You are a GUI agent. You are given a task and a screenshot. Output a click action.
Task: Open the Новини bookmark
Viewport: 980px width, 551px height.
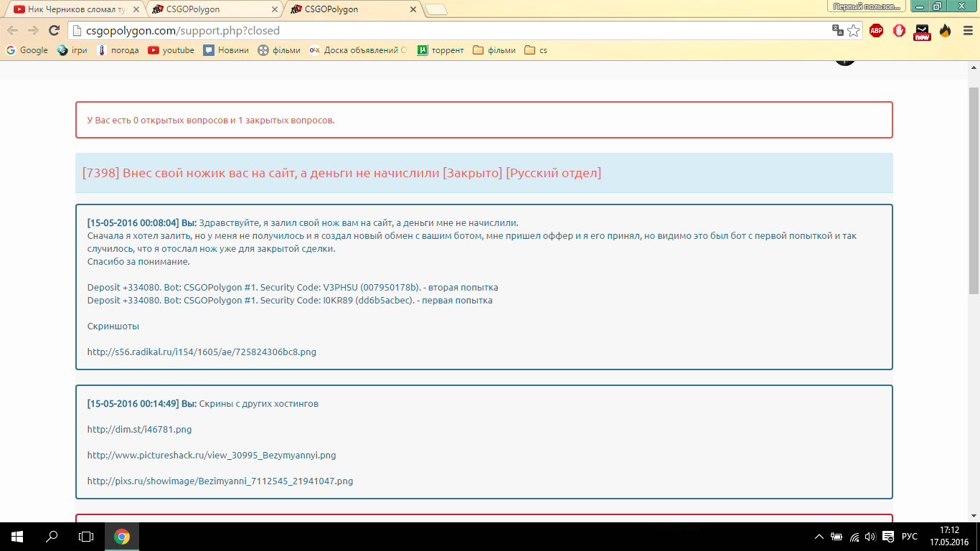point(226,50)
